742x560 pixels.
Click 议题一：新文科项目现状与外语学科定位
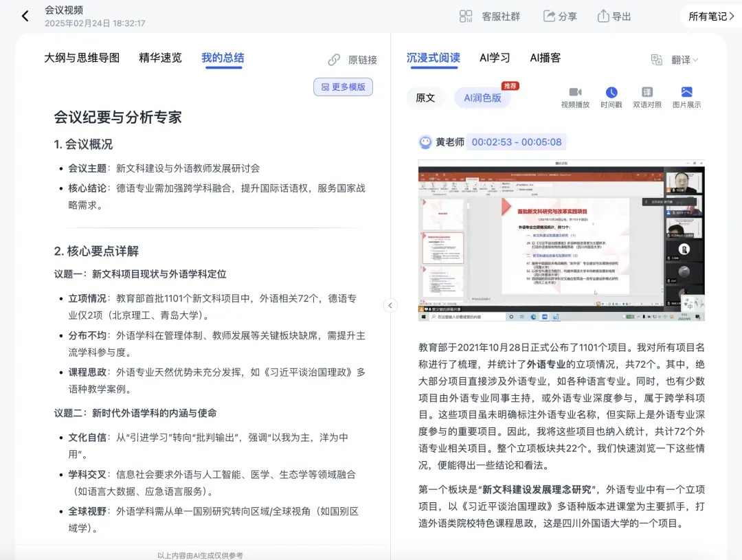(x=140, y=274)
